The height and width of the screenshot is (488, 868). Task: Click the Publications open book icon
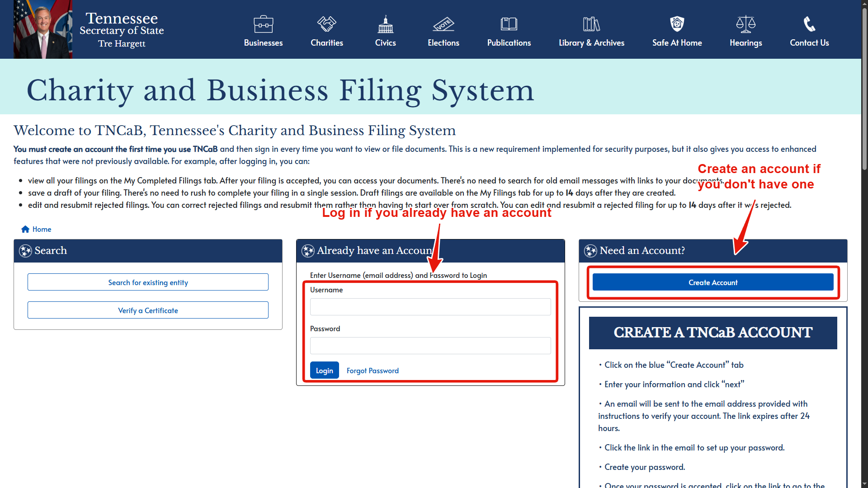click(x=509, y=24)
